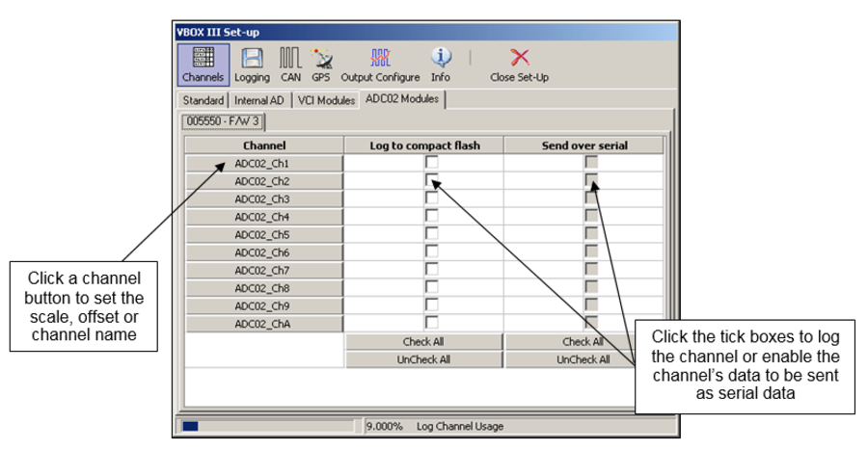The image size is (868, 450).
Task: Click UnCheck All under Log to compact flash
Action: [x=423, y=359]
